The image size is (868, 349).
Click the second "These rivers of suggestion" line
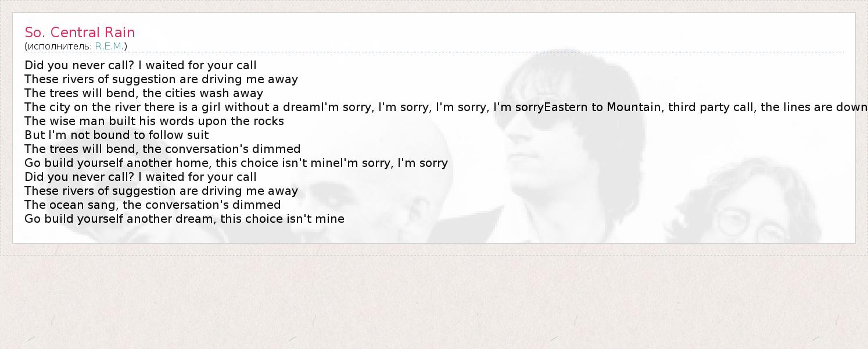[161, 191]
